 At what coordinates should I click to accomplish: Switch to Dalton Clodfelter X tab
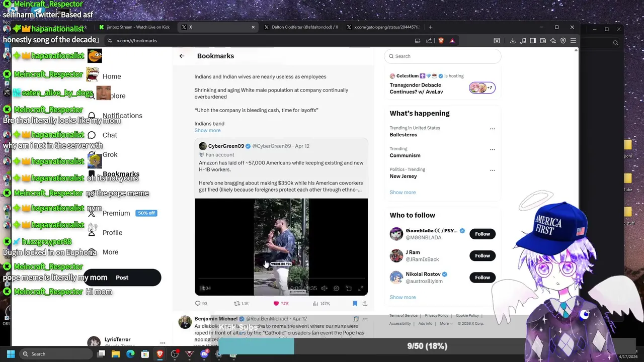click(x=301, y=27)
